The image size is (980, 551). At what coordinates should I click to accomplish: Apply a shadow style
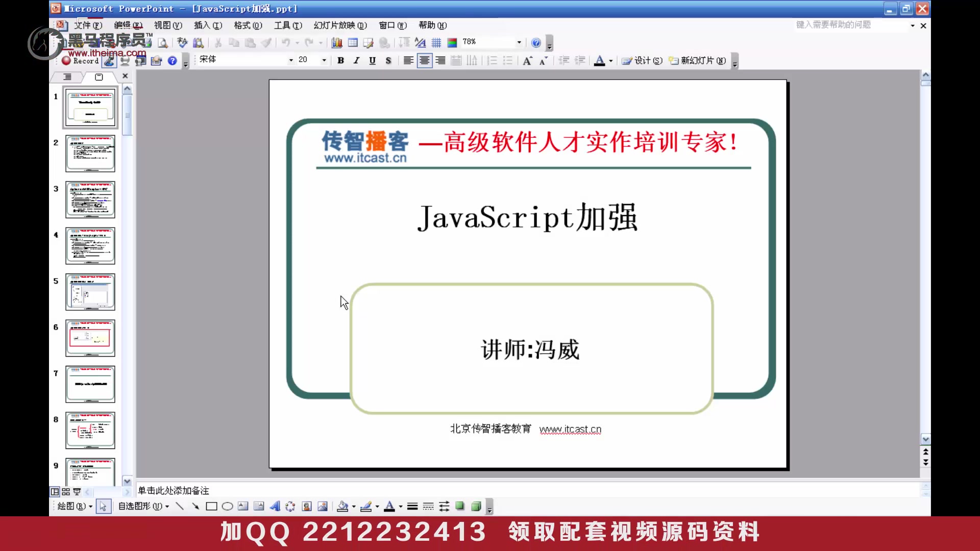460,506
